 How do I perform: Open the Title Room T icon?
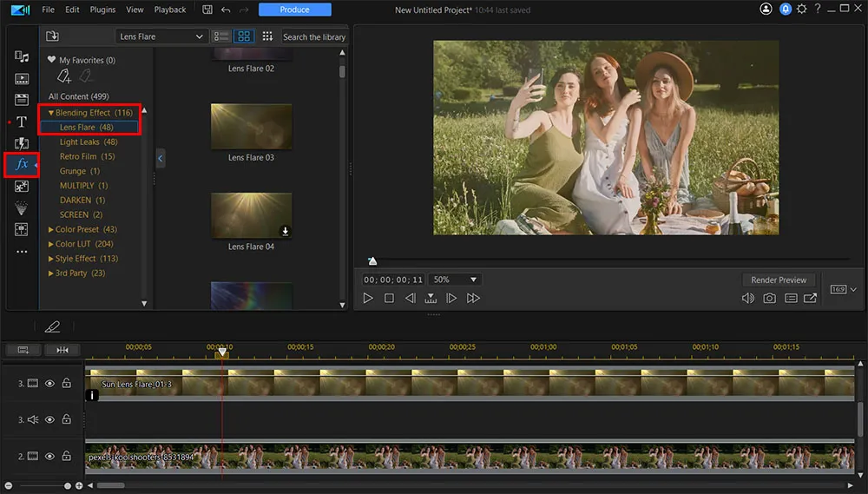point(22,122)
